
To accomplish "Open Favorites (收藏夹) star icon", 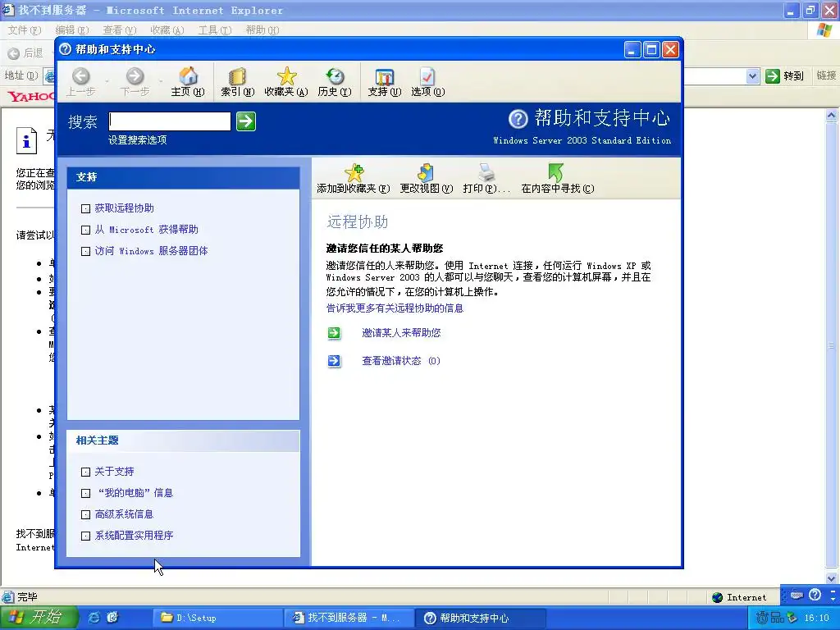I will 286,76.
